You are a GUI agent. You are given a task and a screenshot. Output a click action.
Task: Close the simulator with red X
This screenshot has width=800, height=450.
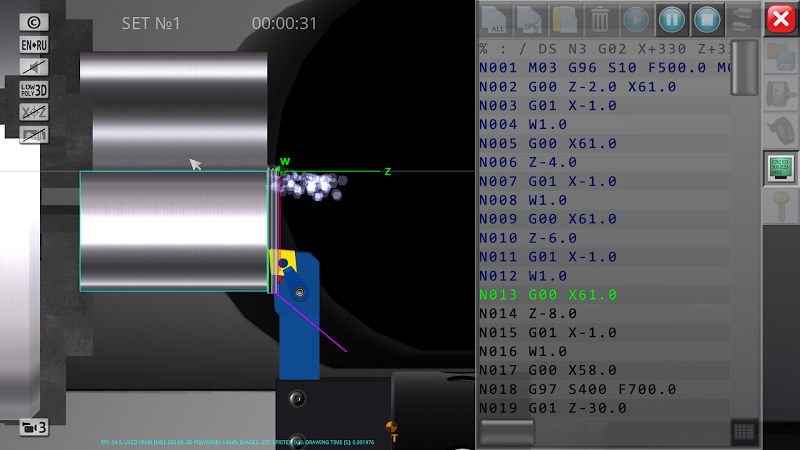pos(781,19)
